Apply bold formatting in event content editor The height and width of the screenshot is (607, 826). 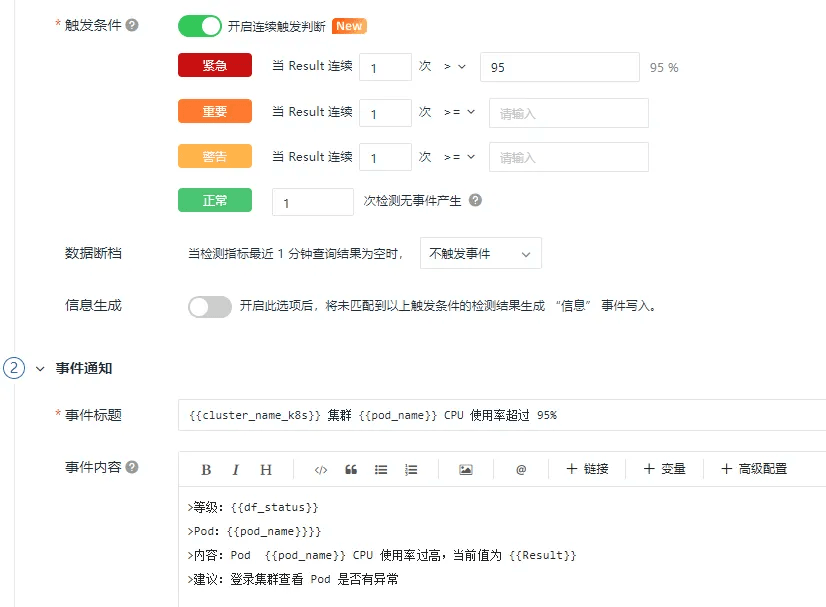[x=206, y=469]
